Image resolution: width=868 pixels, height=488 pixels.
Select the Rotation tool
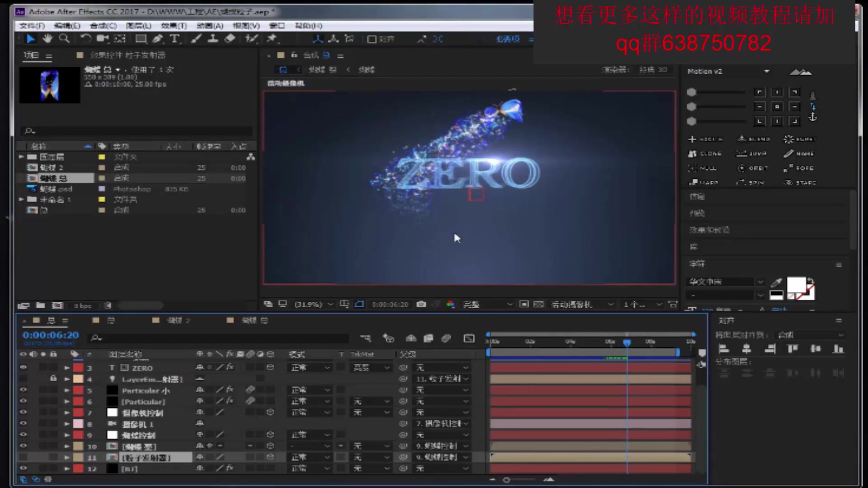tap(85, 39)
